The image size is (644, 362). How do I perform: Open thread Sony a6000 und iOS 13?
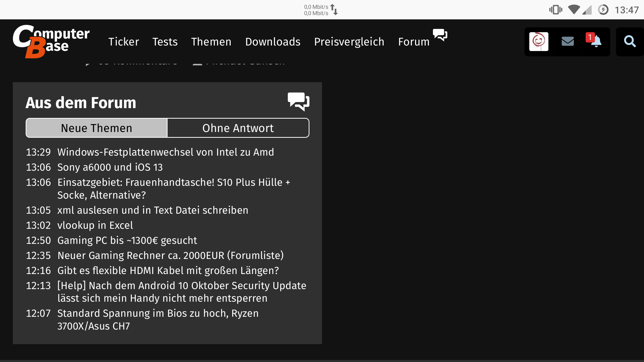(x=110, y=167)
